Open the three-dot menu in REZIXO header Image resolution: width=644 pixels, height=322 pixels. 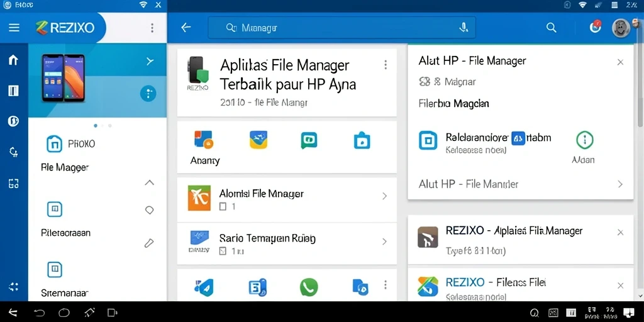coord(152,28)
